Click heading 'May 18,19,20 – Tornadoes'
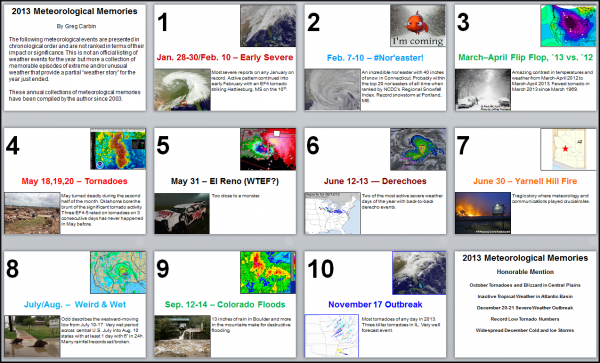 (x=74, y=181)
